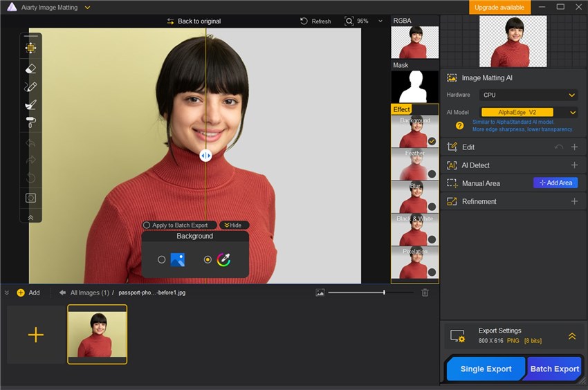This screenshot has width=588, height=390.
Task: Toggle the Black & White effect
Action: [432, 239]
